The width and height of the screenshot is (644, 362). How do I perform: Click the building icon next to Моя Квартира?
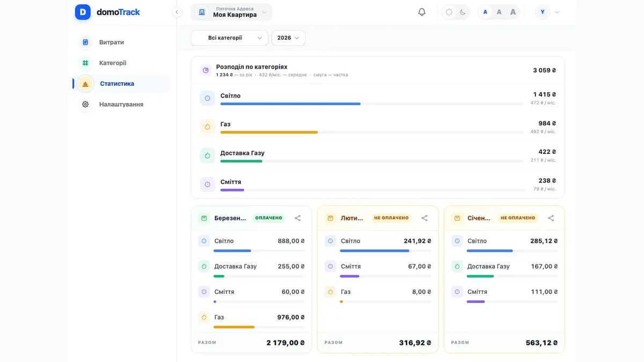[x=202, y=12]
